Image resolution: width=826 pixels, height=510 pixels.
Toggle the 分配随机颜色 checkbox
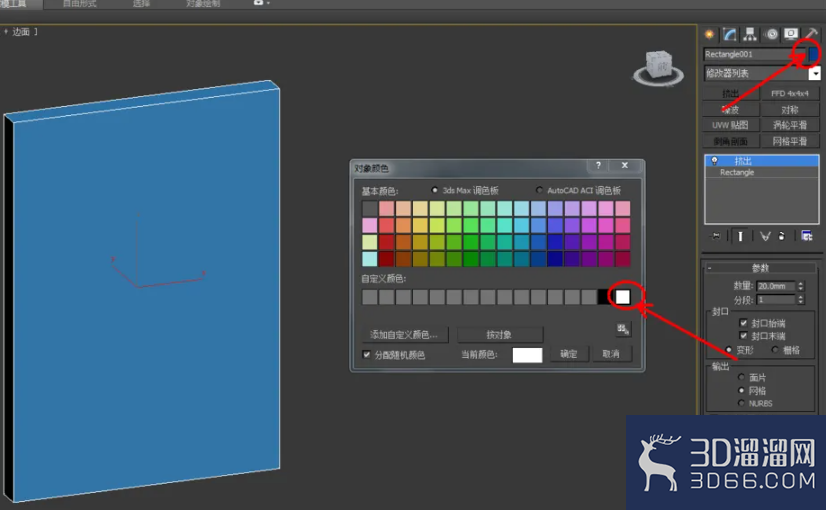tap(367, 355)
